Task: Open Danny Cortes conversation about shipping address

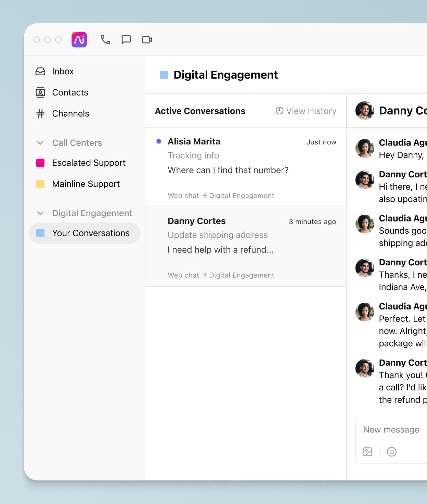Action: [245, 247]
